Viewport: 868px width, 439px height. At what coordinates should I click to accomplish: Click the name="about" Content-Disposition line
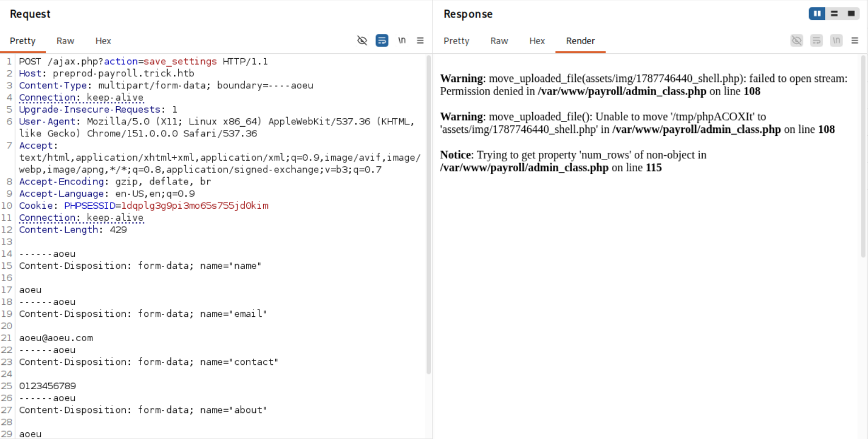coord(143,410)
